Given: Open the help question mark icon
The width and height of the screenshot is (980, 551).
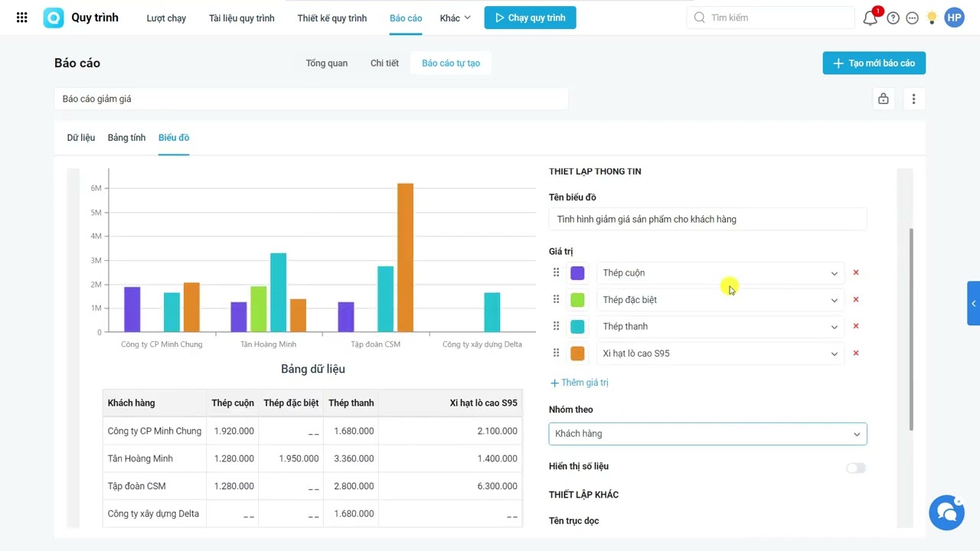Looking at the screenshot, I should tap(893, 18).
